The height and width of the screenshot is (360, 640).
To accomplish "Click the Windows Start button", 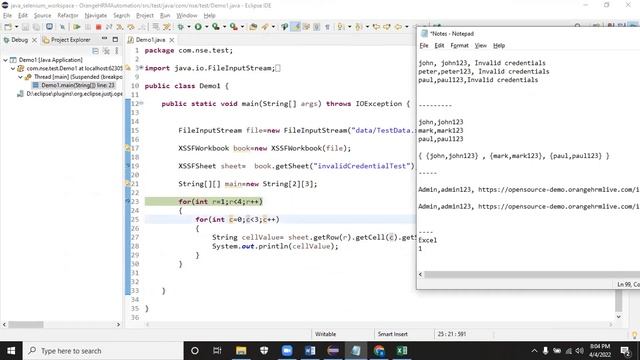I will [11, 351].
